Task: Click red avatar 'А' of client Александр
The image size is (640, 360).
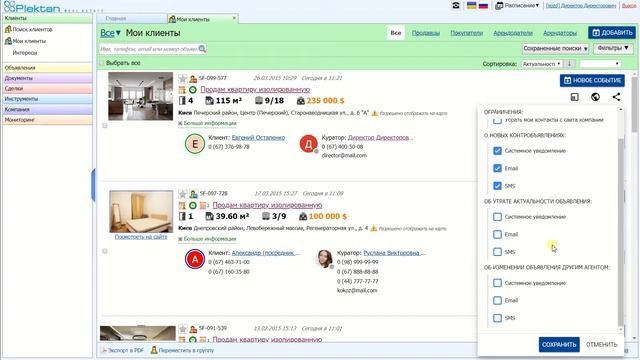Action: (x=195, y=259)
